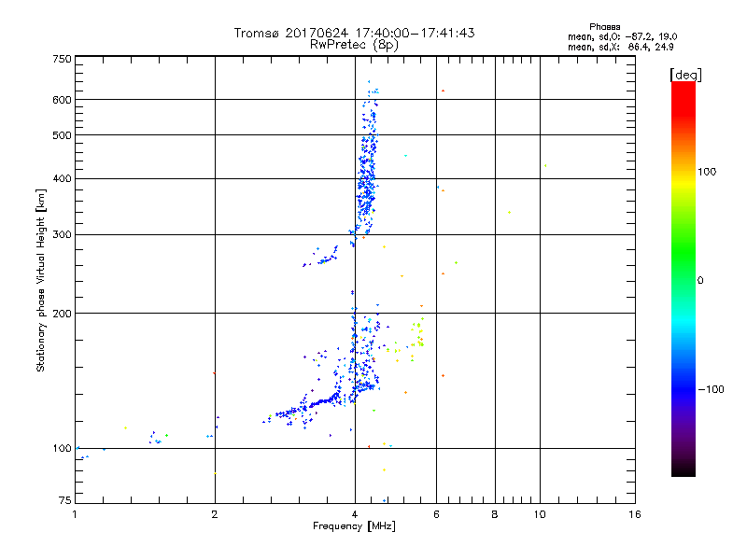
Task: Click the yellow-green point cluster near 5.5 MHz
Action: pyautogui.click(x=417, y=333)
